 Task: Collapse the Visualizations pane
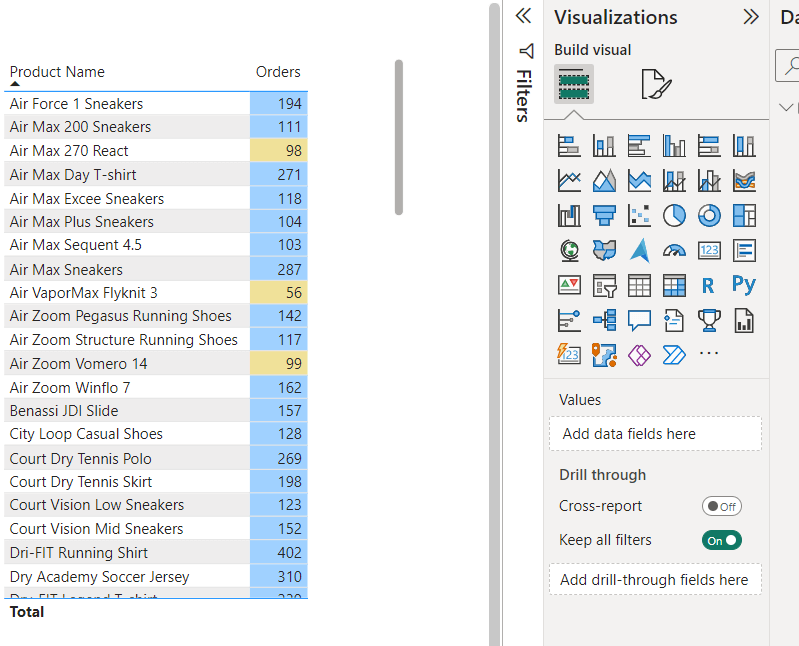(x=751, y=17)
